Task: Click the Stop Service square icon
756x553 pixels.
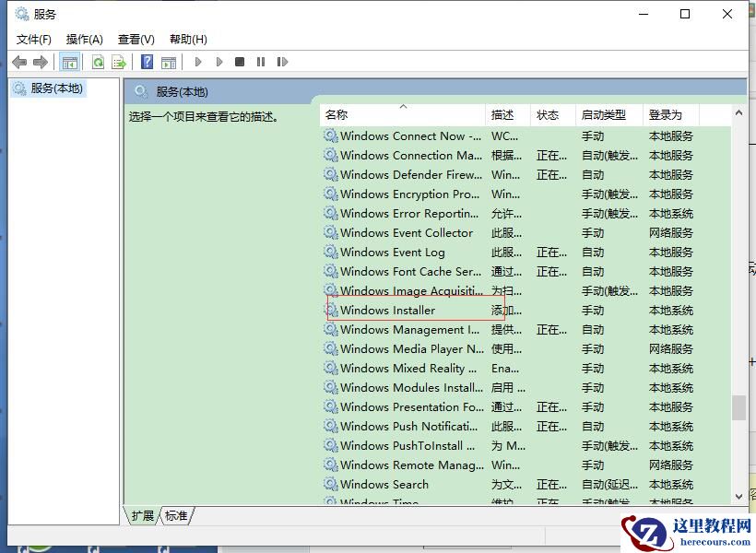Action: point(240,62)
